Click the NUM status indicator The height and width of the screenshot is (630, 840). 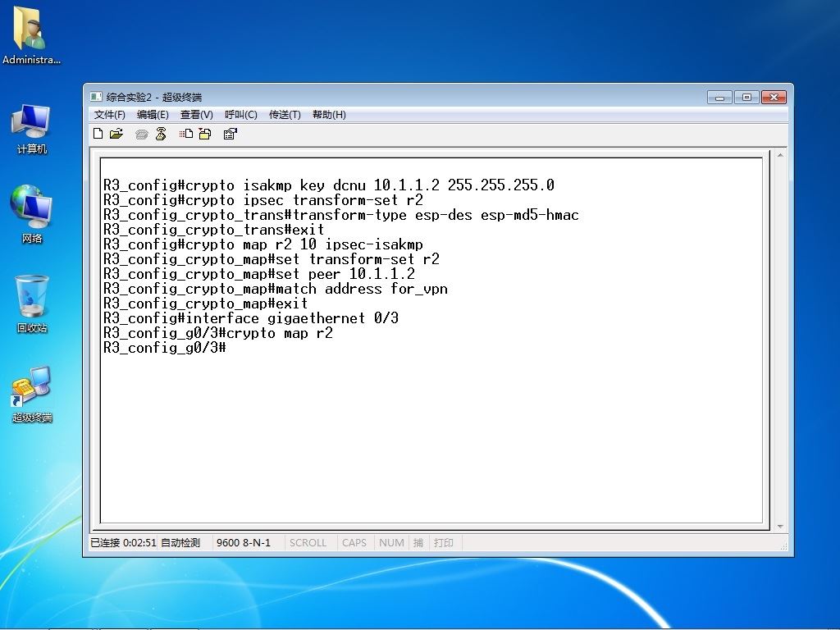click(391, 543)
